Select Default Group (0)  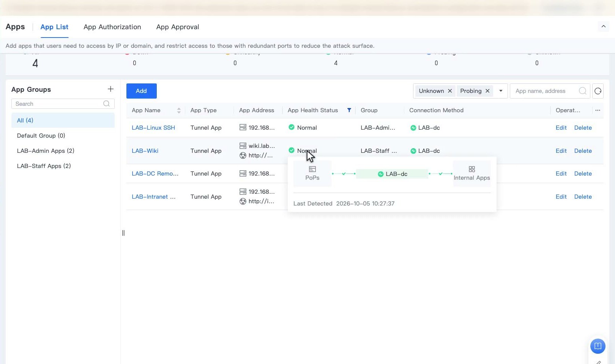(x=63, y=135)
